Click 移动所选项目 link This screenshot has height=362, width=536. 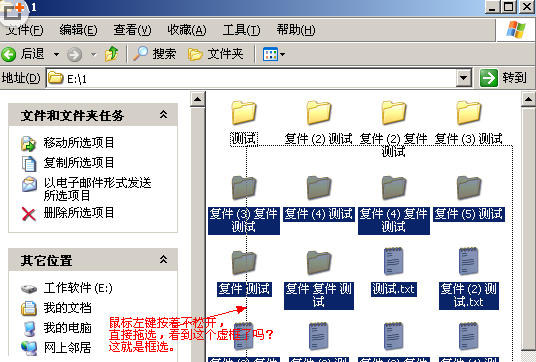[x=79, y=143]
